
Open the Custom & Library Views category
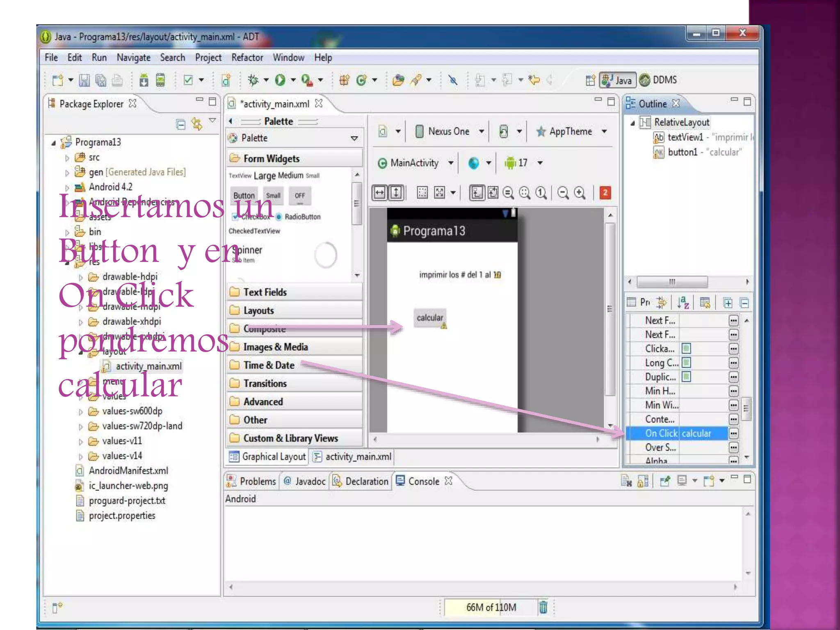click(294, 438)
